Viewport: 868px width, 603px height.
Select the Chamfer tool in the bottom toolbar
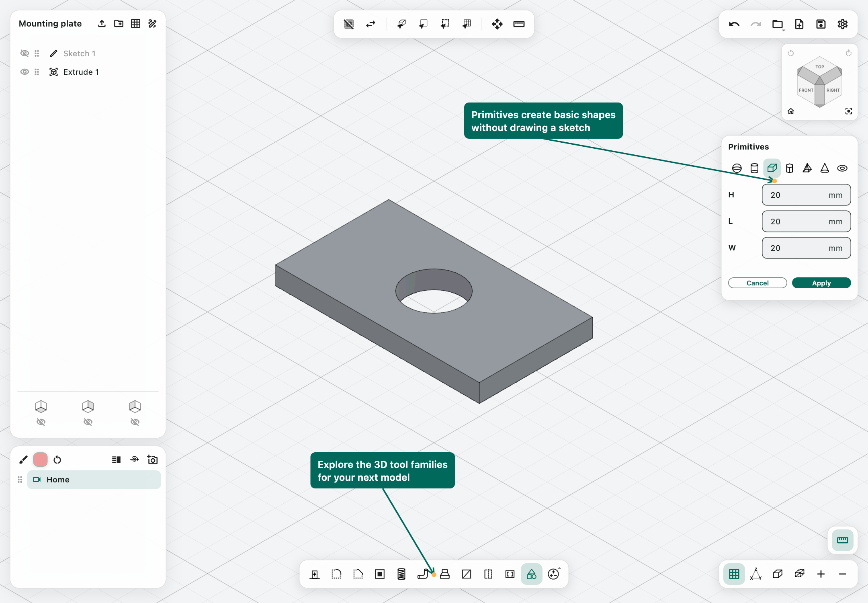click(358, 574)
